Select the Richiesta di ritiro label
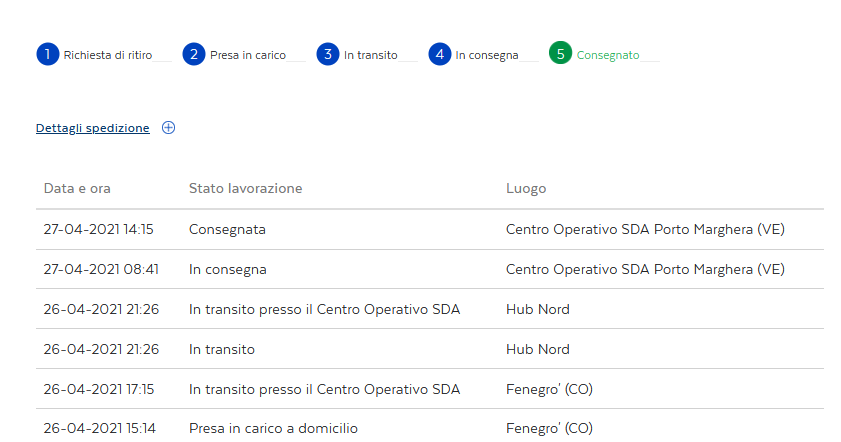 pos(108,55)
